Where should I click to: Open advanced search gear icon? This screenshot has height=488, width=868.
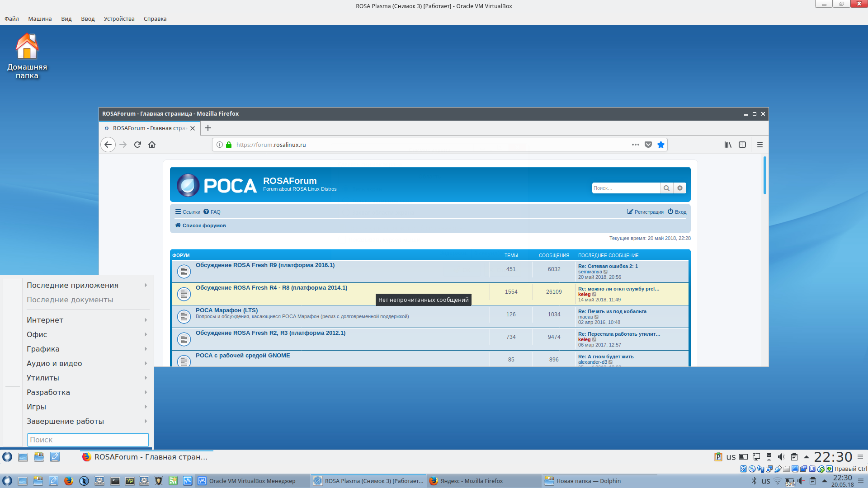tap(679, 188)
